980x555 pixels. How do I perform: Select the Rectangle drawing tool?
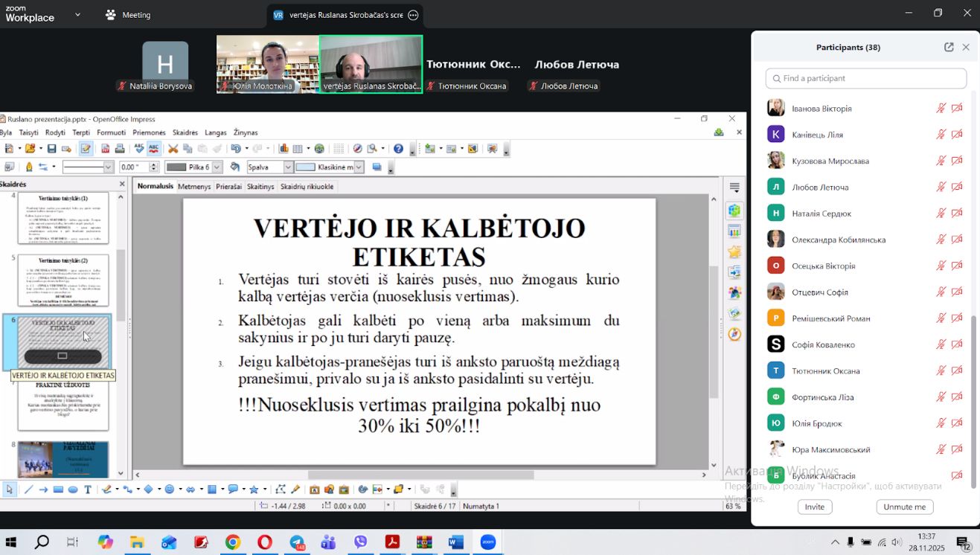(58, 490)
